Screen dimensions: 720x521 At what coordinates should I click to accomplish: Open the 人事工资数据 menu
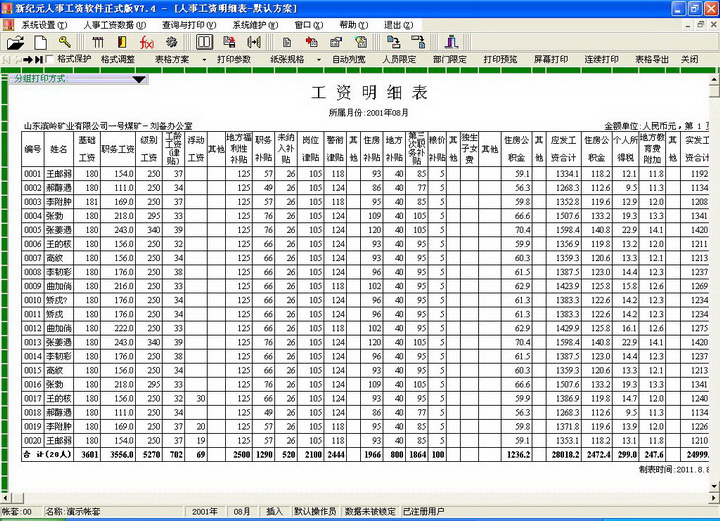tap(110, 25)
